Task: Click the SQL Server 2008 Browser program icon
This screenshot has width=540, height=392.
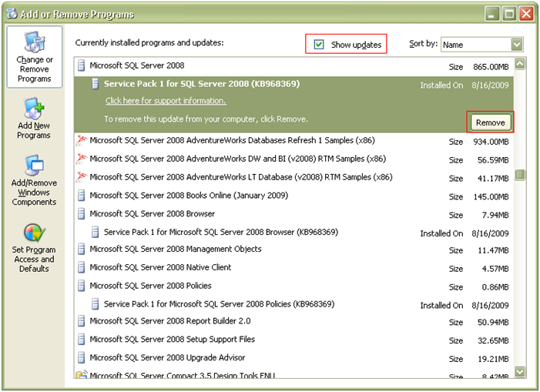Action: pyautogui.click(x=81, y=214)
